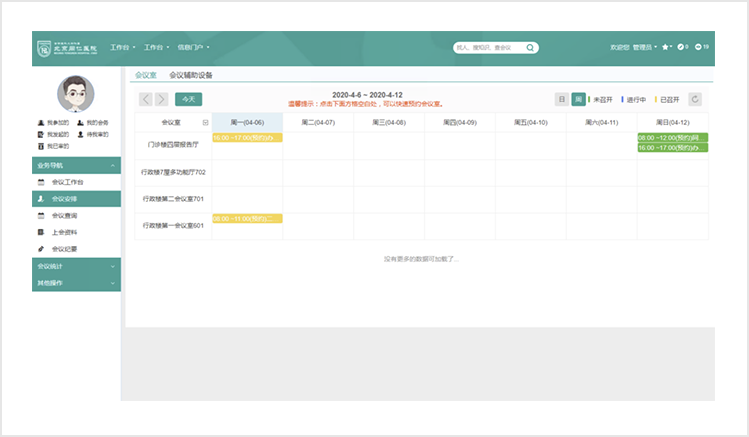Click the green 08:00~12:00 Sunday booking
The image size is (749, 437).
click(x=672, y=137)
